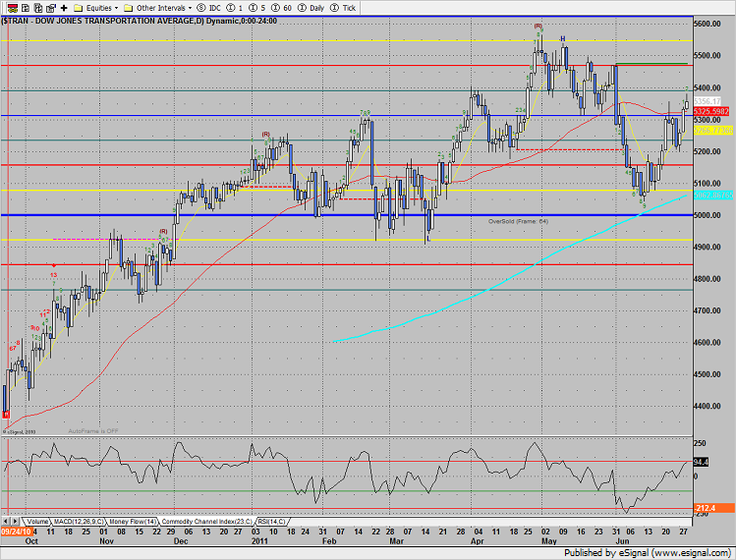Open the properties window icon in toolbar
Viewport: 736px width, 560px height.
[51, 8]
